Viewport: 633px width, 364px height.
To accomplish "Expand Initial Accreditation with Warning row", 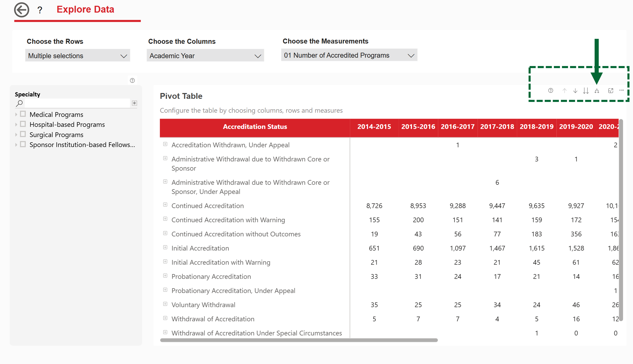I will pos(165,261).
